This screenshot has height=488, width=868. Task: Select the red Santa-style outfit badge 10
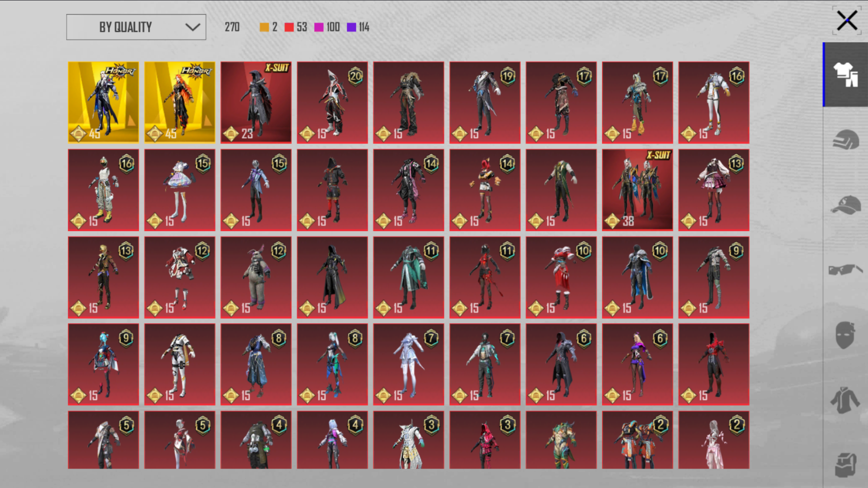coord(561,277)
